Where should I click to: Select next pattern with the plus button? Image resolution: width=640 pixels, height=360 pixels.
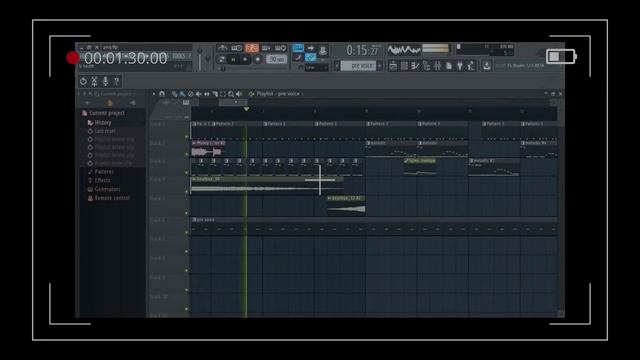380,66
